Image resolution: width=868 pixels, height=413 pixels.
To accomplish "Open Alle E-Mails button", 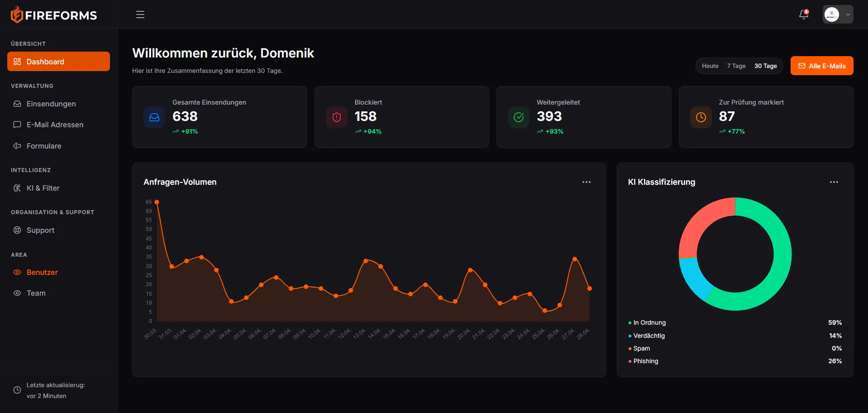I will 822,66.
